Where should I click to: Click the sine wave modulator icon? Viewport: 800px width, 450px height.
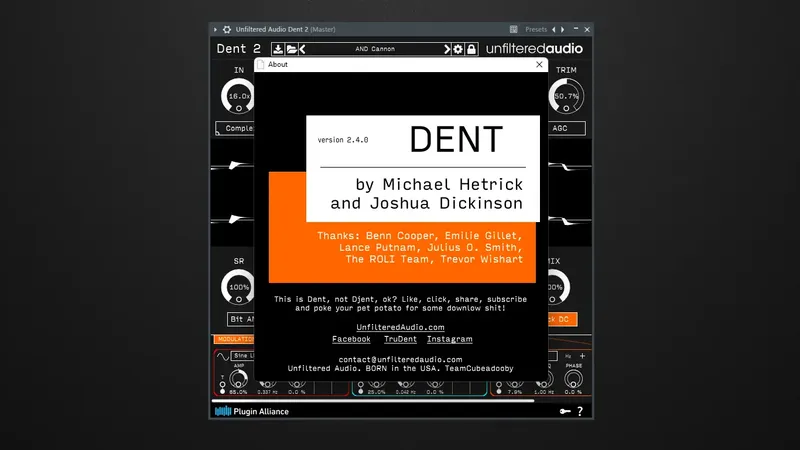coord(222,356)
